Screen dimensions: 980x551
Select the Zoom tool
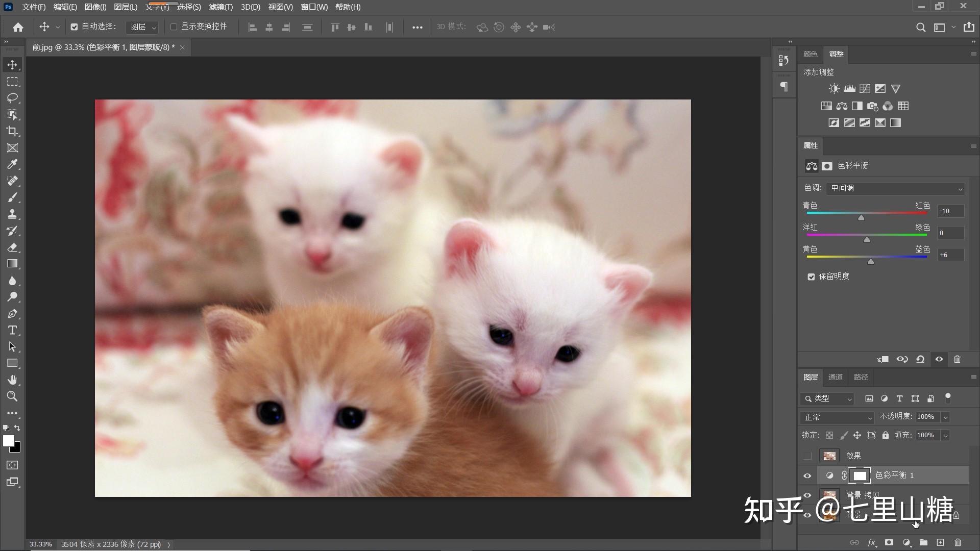(x=12, y=396)
